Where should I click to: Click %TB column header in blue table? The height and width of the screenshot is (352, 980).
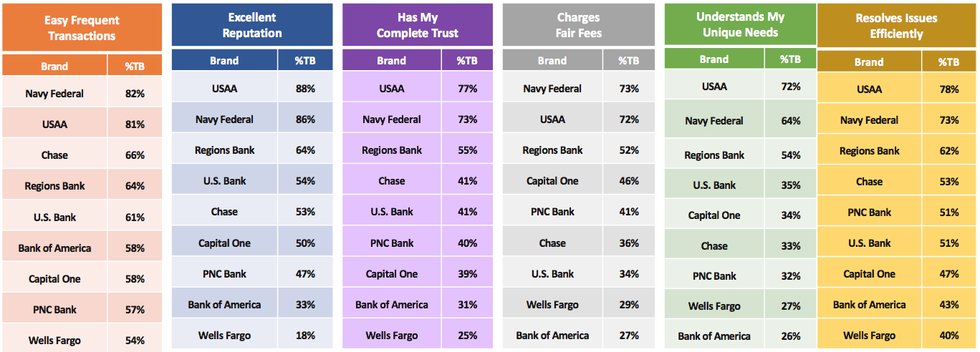coord(305,61)
